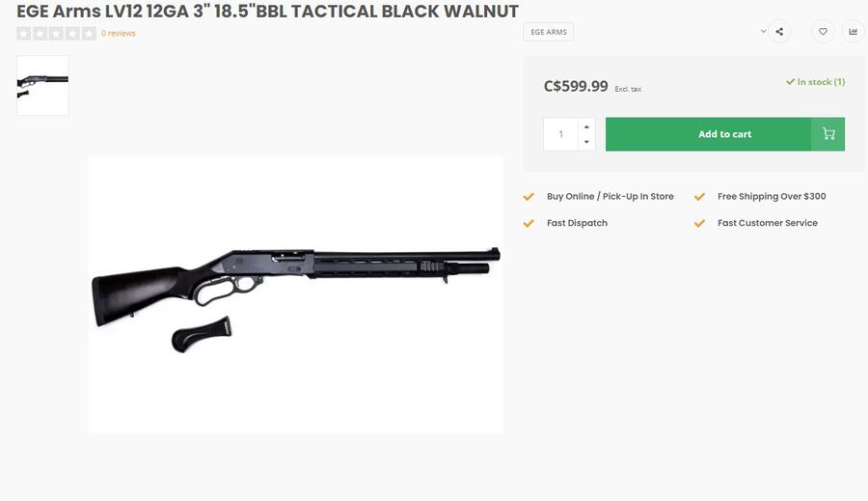This screenshot has width=868, height=501.
Task: Click Buy Online / Pick-Up In Store text
Action: 610,196
